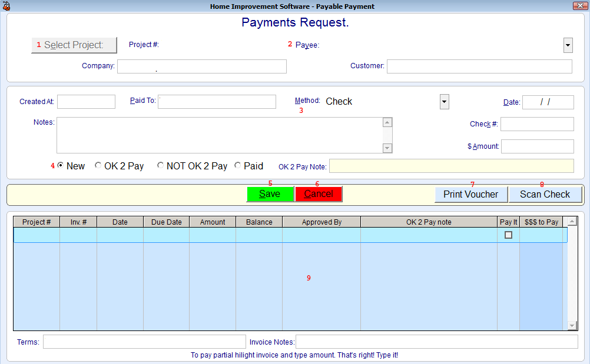
Task: Click inside the Notes text area
Action: point(220,135)
